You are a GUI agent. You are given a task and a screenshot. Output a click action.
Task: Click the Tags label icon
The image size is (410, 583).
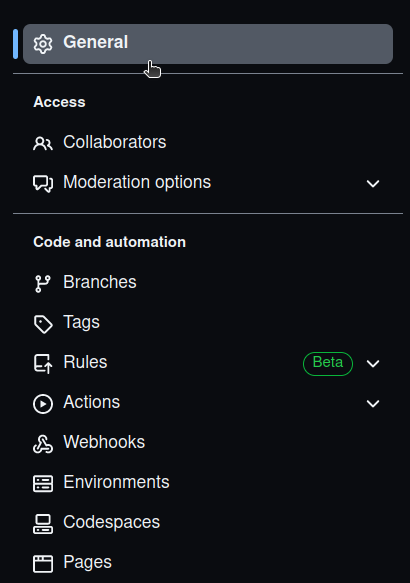click(43, 324)
